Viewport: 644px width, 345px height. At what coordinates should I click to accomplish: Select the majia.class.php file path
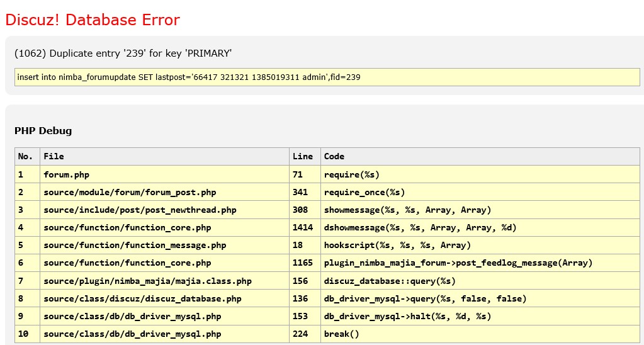147,281
